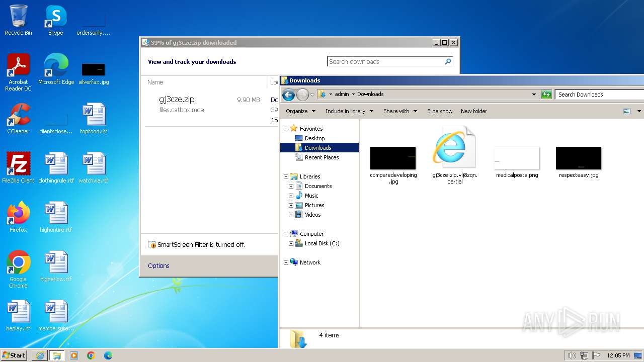Select silverfax.jpg on the desktop
Screen dimensions: 644x362
(94, 73)
